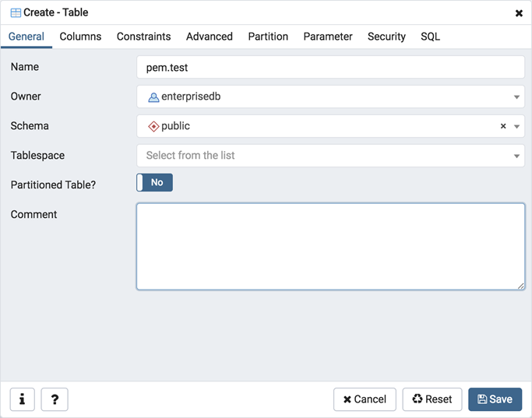Click the info (i) button
Screen dimensions: 532x418
click(x=22, y=399)
